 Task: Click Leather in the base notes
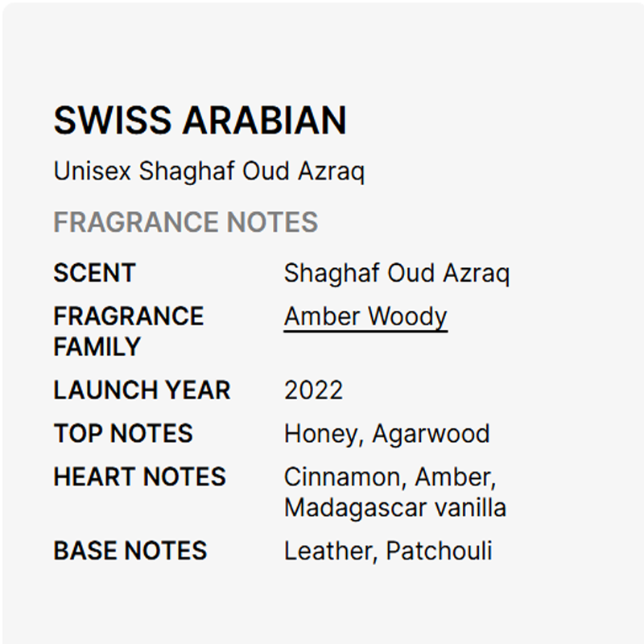(328, 551)
